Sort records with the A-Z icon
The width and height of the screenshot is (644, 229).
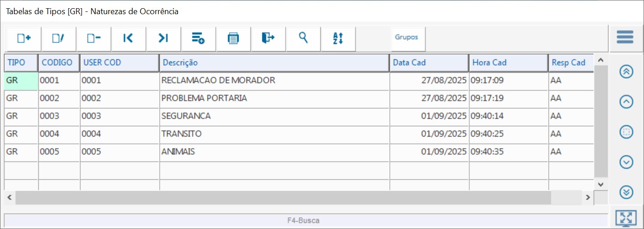[338, 38]
